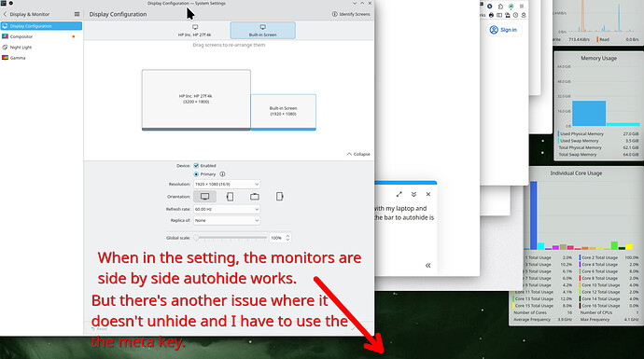
Task: Select Display Configuration in the sidebar
Action: pyautogui.click(x=41, y=26)
